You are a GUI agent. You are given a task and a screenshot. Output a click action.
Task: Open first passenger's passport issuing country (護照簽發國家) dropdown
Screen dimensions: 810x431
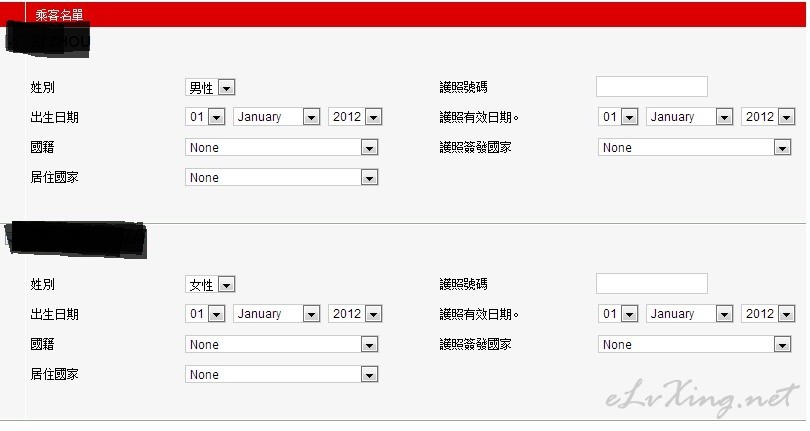coord(695,147)
